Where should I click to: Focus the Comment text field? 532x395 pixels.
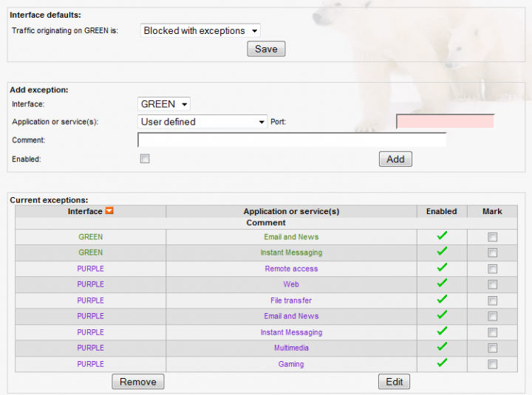pos(292,140)
